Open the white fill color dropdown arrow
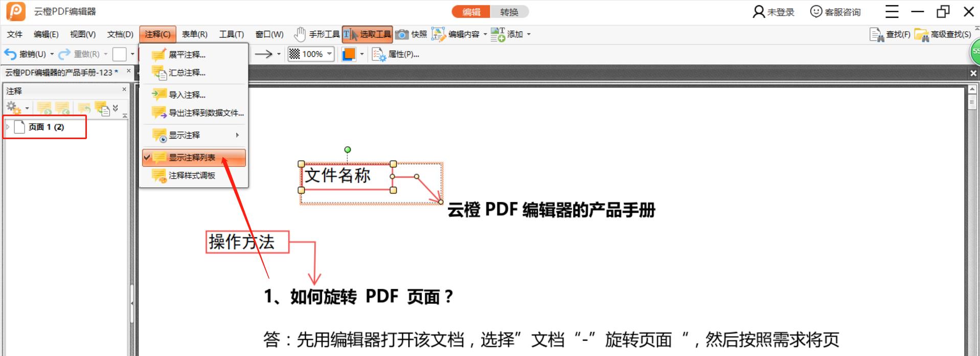The width and height of the screenshot is (980, 356). (x=132, y=54)
